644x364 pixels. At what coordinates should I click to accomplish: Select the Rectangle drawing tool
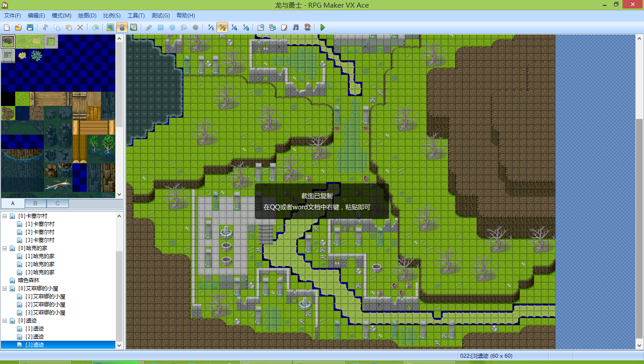pos(161,27)
